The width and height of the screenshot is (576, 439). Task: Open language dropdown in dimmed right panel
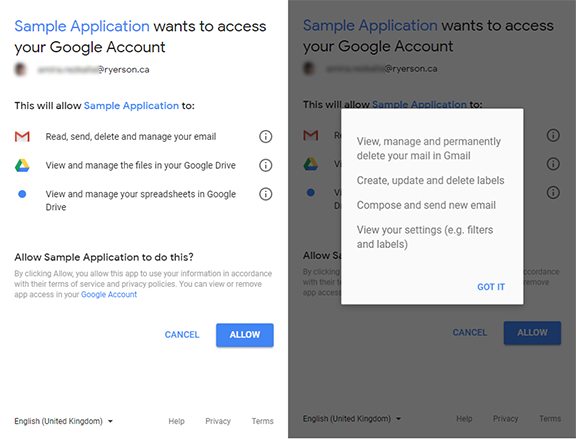pyautogui.click(x=352, y=419)
